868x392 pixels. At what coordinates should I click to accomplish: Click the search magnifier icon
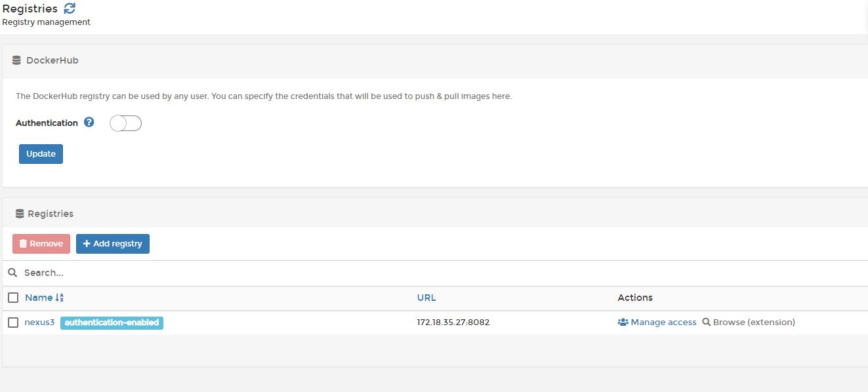(12, 273)
